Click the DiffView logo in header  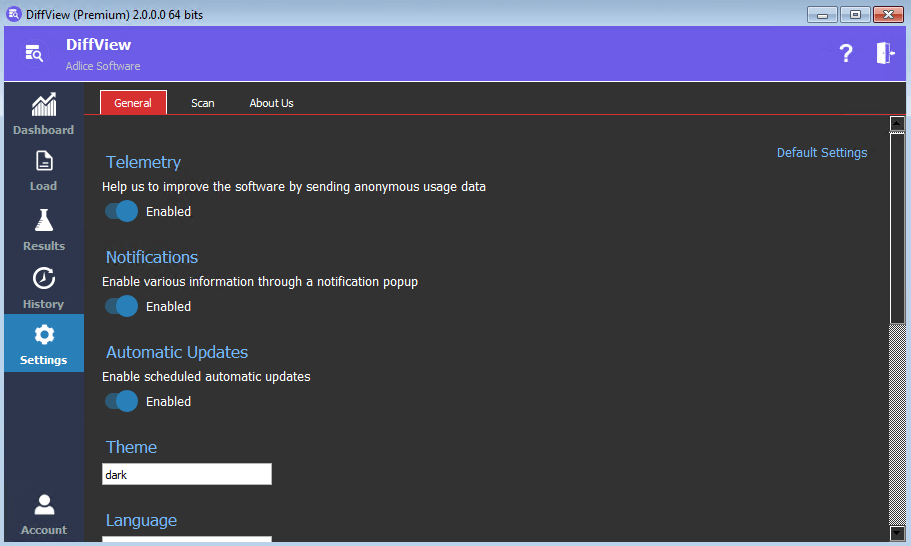35,54
